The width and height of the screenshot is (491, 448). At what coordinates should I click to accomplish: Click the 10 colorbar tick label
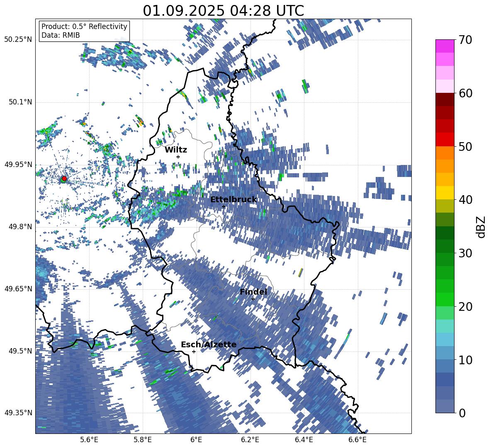pyautogui.click(x=465, y=359)
